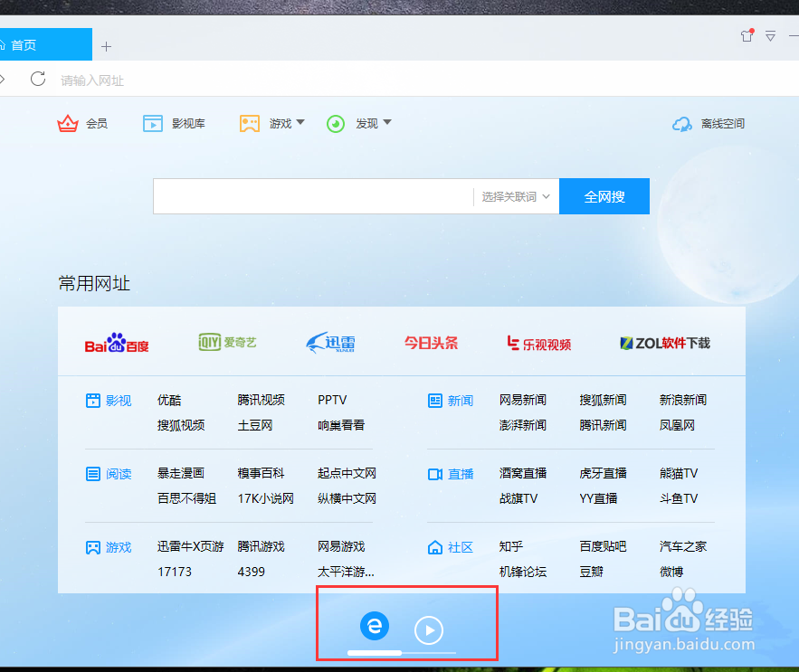Viewport: 799px width, 672px height.
Task: Open the 腾讯视频 link
Action: [261, 400]
